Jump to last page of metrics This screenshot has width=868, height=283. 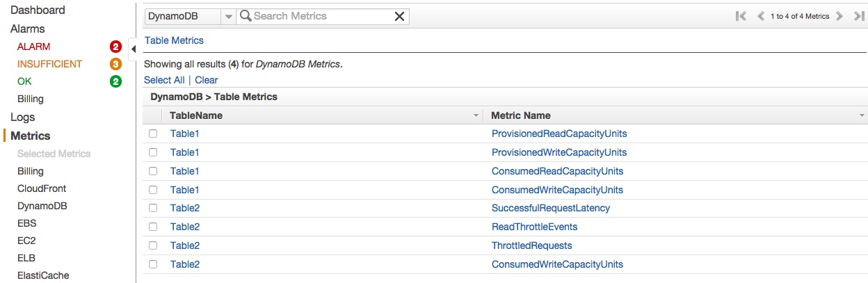pyautogui.click(x=859, y=16)
